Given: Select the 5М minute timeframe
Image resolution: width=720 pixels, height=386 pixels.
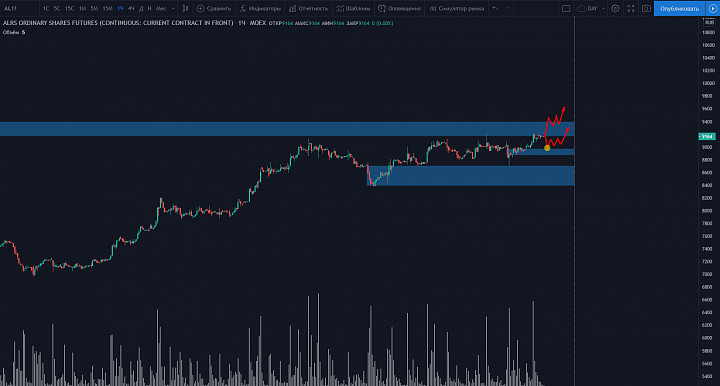Looking at the screenshot, I should pos(94,8).
